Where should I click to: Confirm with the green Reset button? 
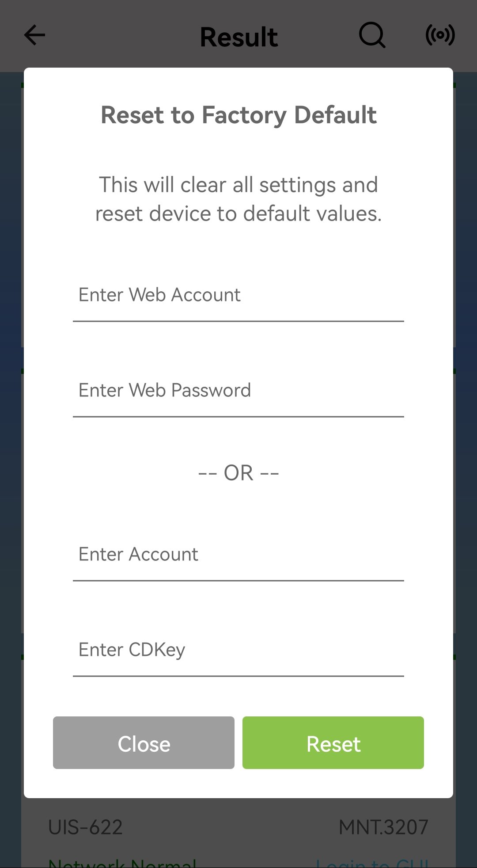tap(333, 742)
